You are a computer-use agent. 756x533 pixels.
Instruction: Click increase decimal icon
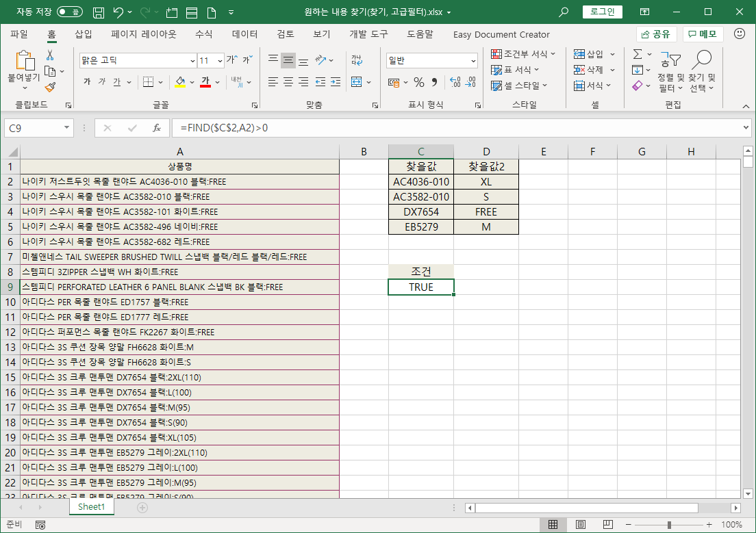pyautogui.click(x=455, y=82)
